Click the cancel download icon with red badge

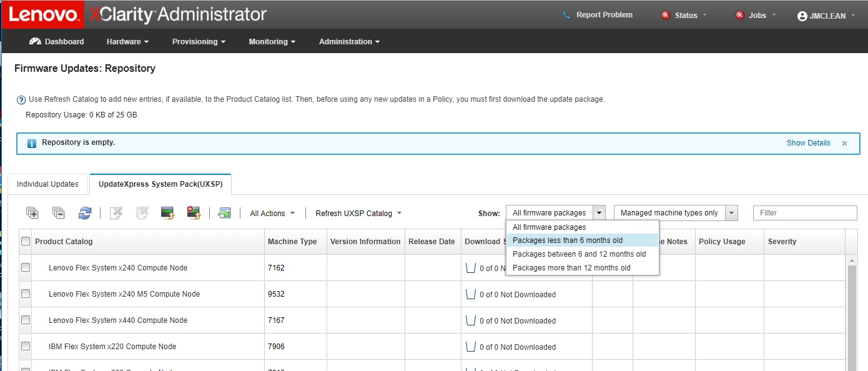click(194, 213)
